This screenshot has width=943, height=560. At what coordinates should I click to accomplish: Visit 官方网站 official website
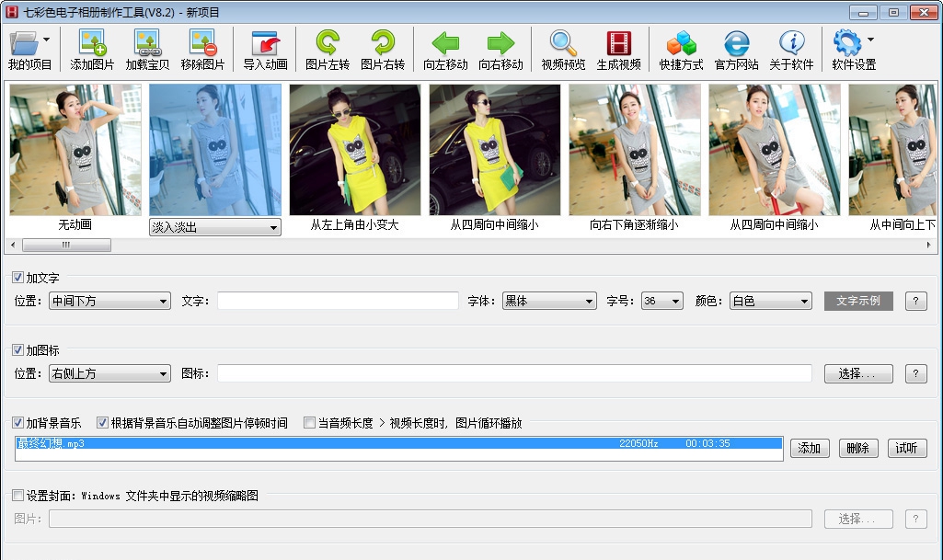click(x=736, y=48)
